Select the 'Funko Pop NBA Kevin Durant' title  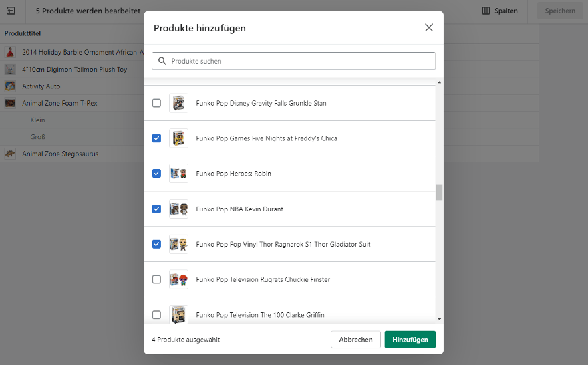[x=240, y=209]
